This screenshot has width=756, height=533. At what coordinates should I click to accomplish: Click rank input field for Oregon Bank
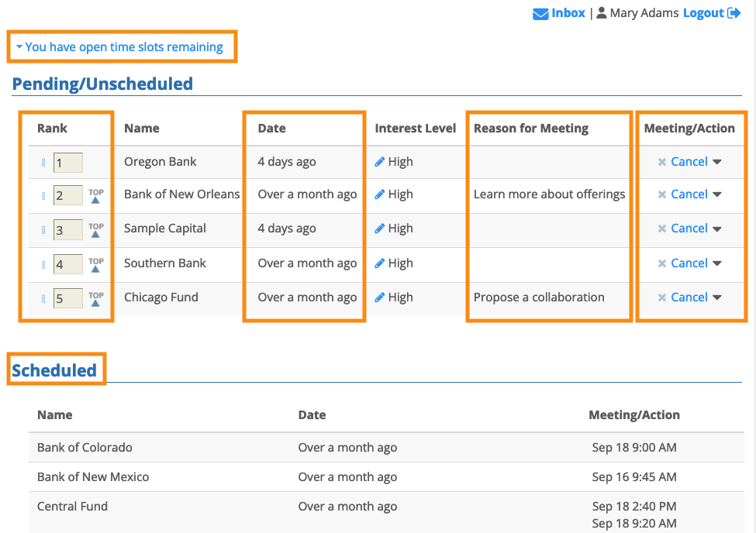point(67,163)
